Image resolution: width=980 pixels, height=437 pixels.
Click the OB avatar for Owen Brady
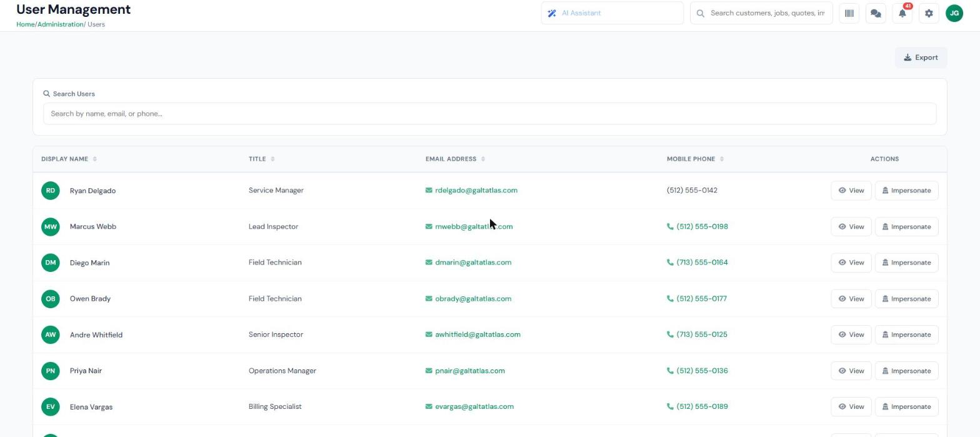point(51,299)
